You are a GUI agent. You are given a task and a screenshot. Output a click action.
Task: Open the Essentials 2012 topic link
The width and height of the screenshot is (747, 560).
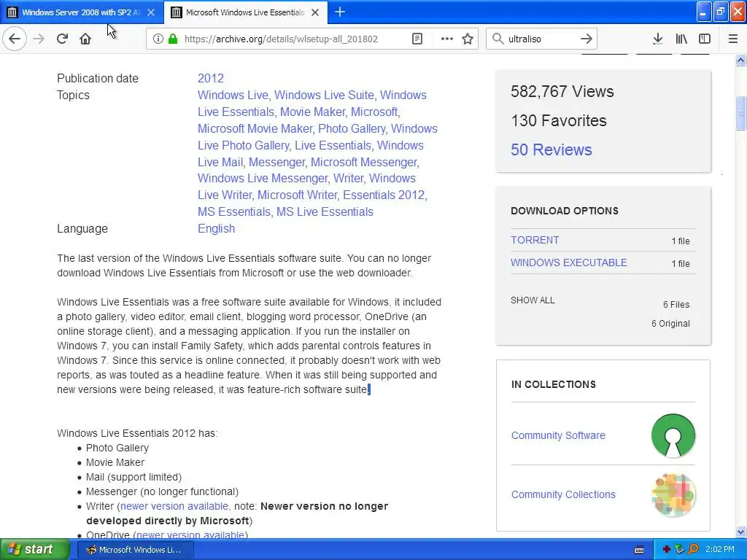click(x=384, y=195)
